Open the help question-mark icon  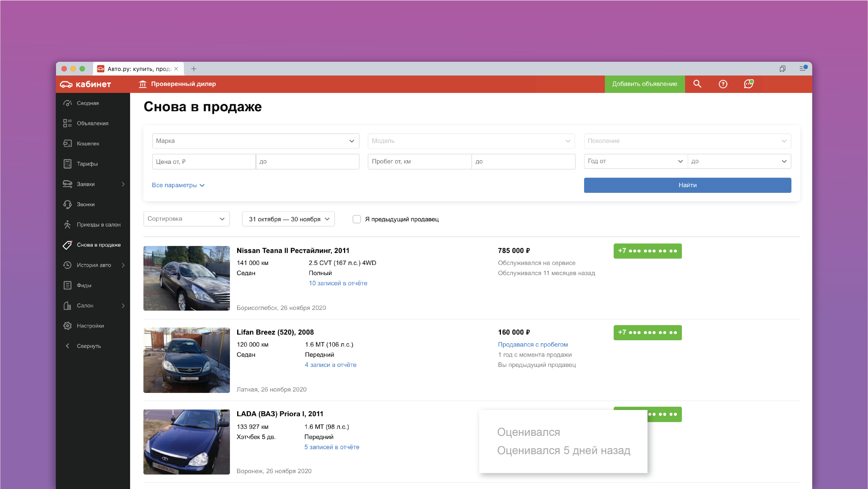(x=723, y=84)
